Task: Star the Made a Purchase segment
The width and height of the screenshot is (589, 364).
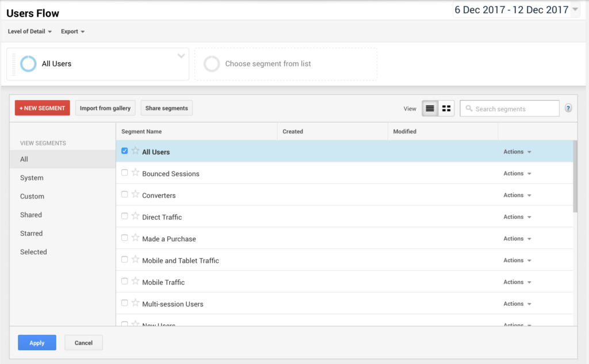Action: coord(135,238)
